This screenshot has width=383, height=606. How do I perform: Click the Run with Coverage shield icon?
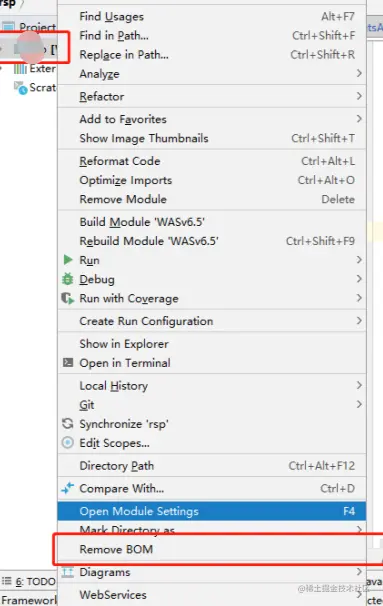(68, 298)
